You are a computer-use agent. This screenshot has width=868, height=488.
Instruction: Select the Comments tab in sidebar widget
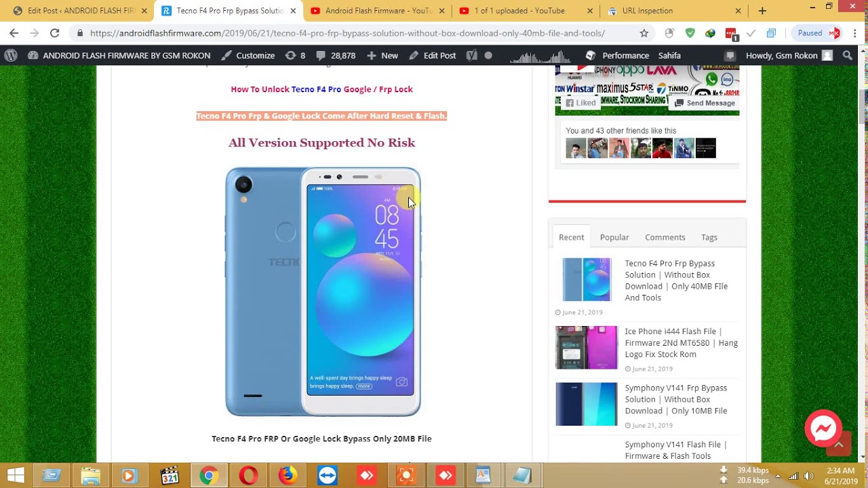pyautogui.click(x=665, y=237)
